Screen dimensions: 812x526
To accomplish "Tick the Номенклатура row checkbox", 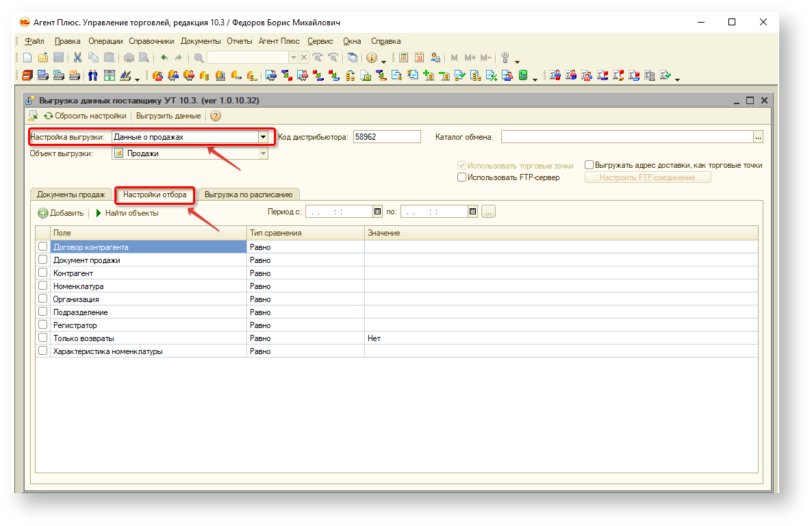I will 43,286.
